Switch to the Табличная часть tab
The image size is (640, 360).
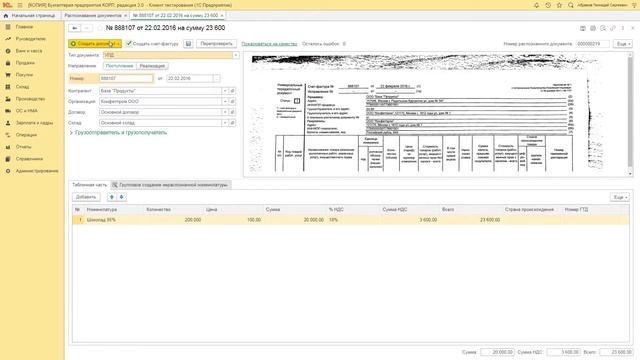pyautogui.click(x=89, y=185)
